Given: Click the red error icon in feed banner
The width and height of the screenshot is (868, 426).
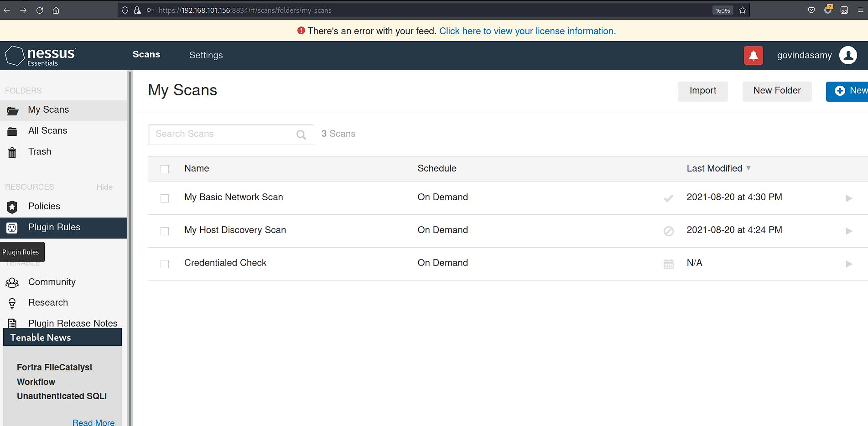Looking at the screenshot, I should click(301, 31).
